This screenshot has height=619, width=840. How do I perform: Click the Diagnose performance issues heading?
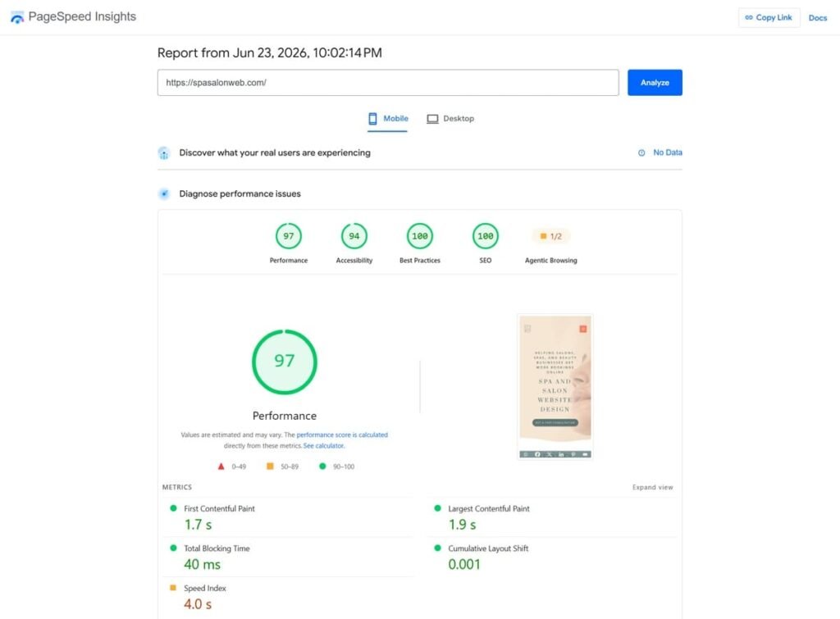click(x=240, y=193)
